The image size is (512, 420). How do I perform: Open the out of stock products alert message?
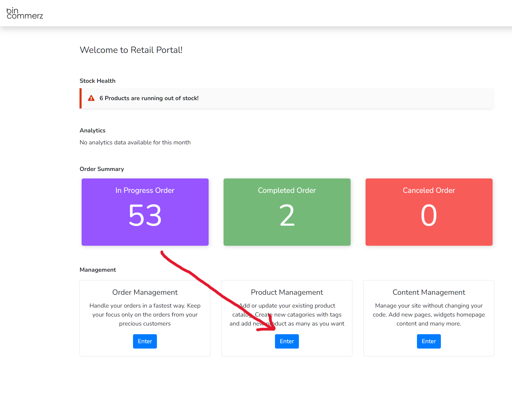(149, 98)
